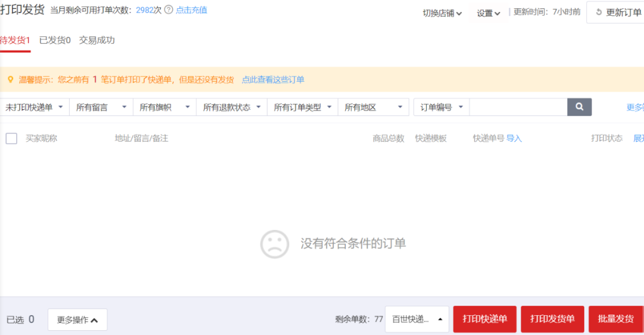Open the 所有留言 filter dropdown
644x335 pixels.
coord(101,107)
